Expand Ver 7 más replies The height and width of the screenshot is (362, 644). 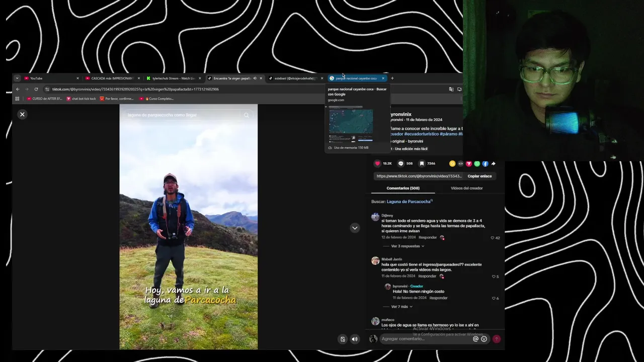click(401, 307)
